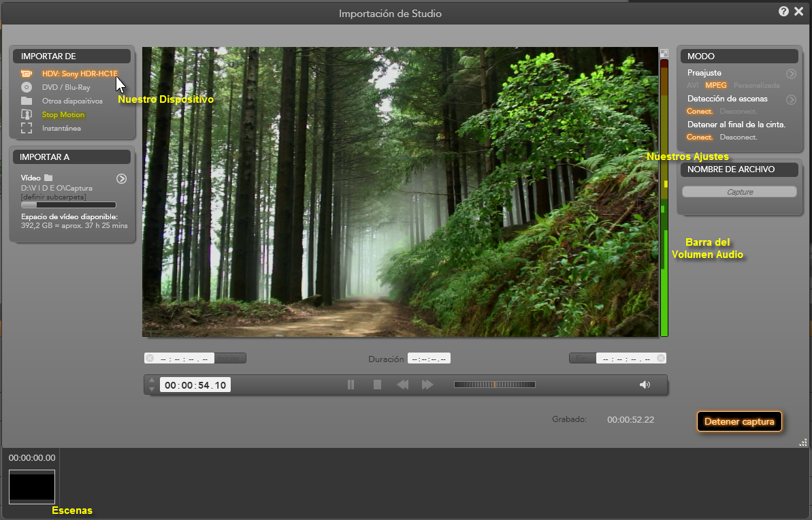
Task: Fast forward the tape
Action: [427, 385]
